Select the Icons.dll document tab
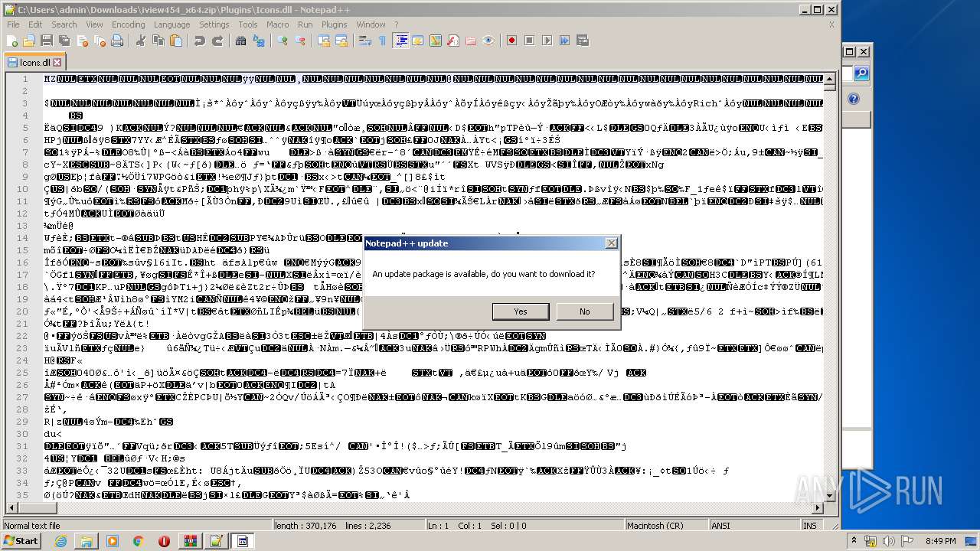The height and width of the screenshot is (551, 980). tap(34, 62)
